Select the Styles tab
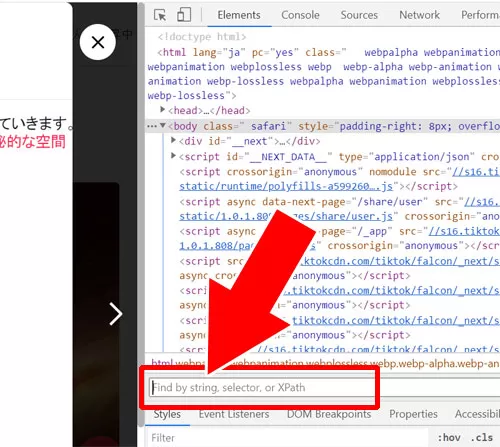Screen dimensions: 500x447 coord(167,414)
